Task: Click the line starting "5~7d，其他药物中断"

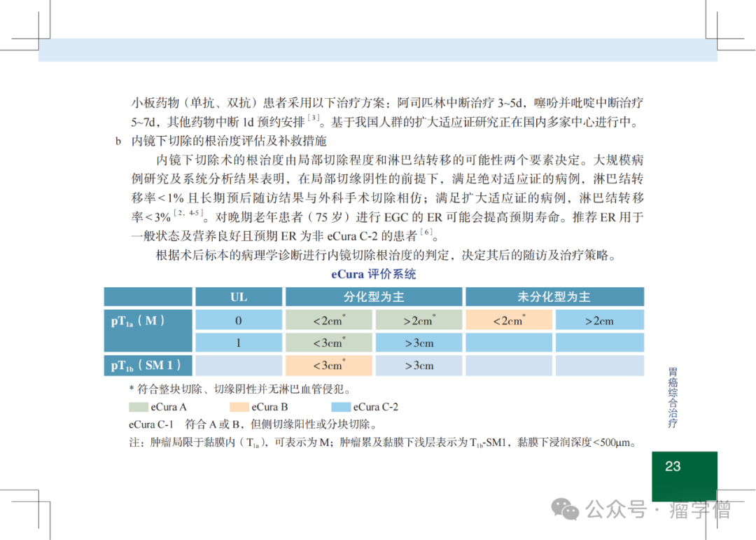Action: pyautogui.click(x=386, y=122)
